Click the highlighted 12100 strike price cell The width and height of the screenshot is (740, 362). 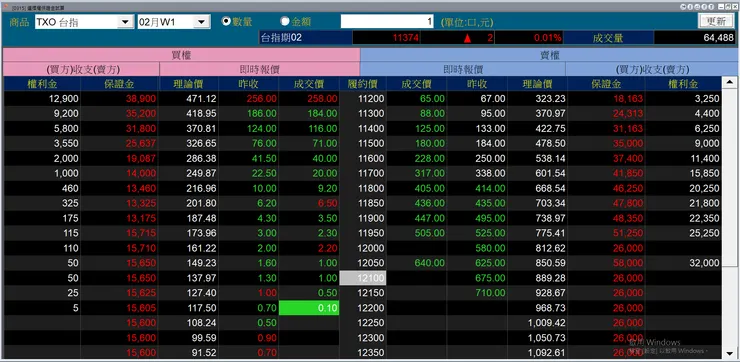(363, 278)
